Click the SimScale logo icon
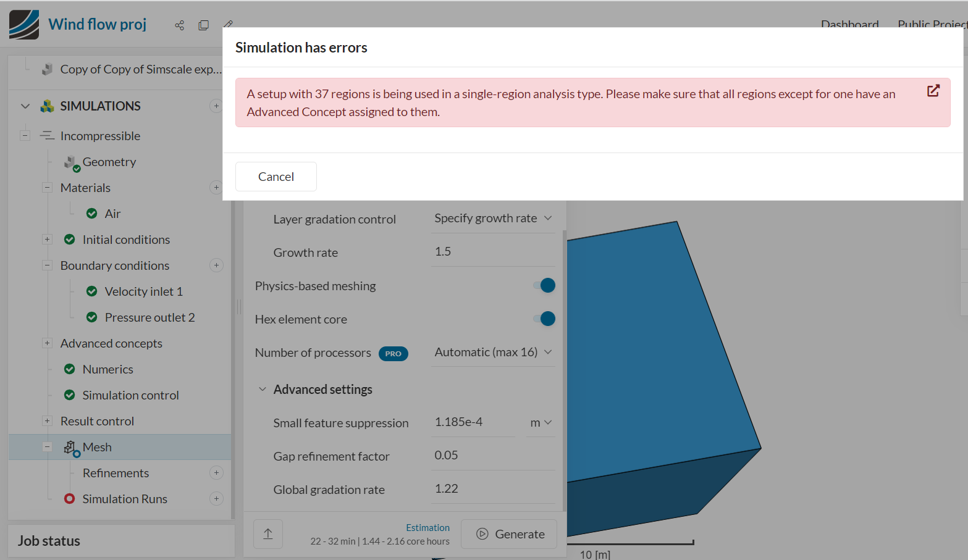 pyautogui.click(x=24, y=25)
